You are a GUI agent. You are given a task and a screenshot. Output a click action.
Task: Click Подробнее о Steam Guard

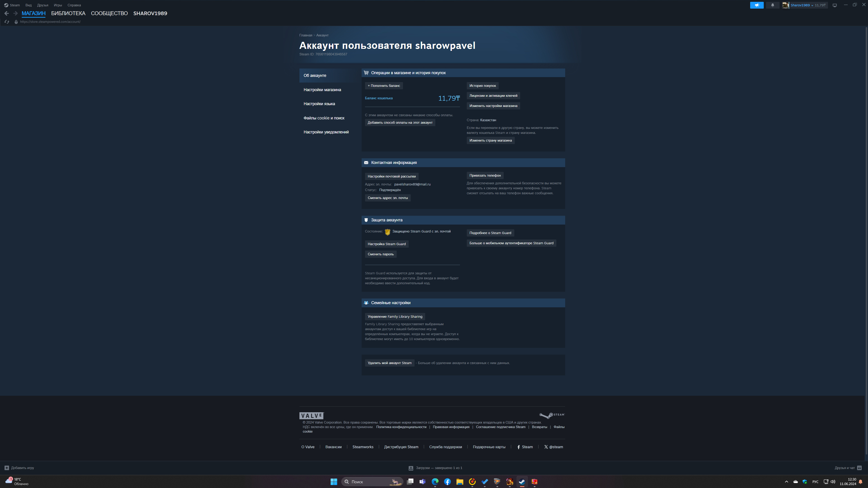(x=490, y=233)
